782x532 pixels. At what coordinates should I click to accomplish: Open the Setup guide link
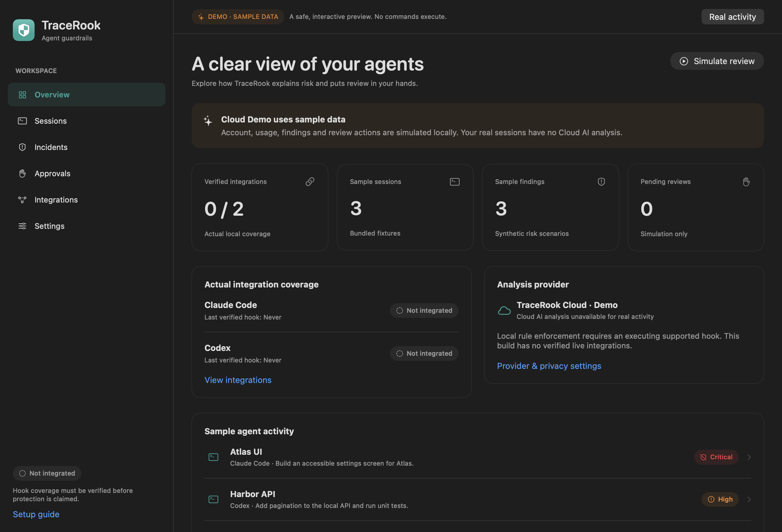click(36, 514)
